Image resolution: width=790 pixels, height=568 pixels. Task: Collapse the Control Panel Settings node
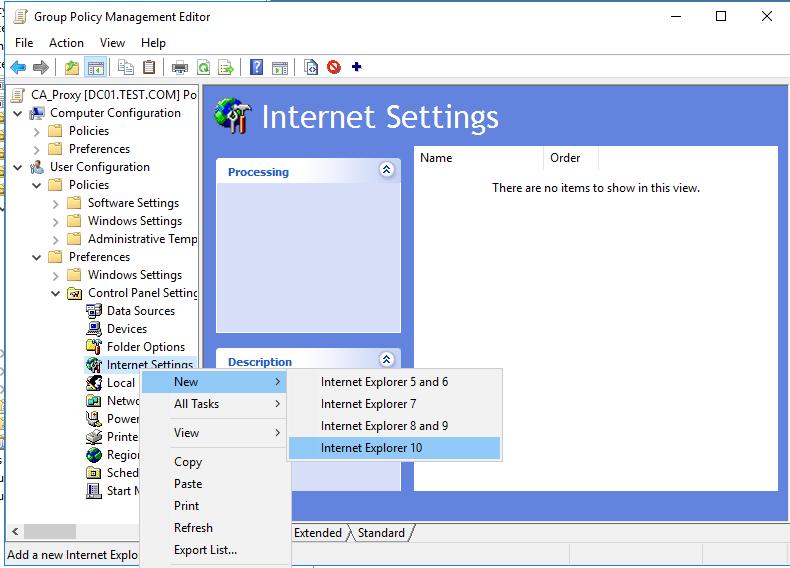pyautogui.click(x=55, y=293)
